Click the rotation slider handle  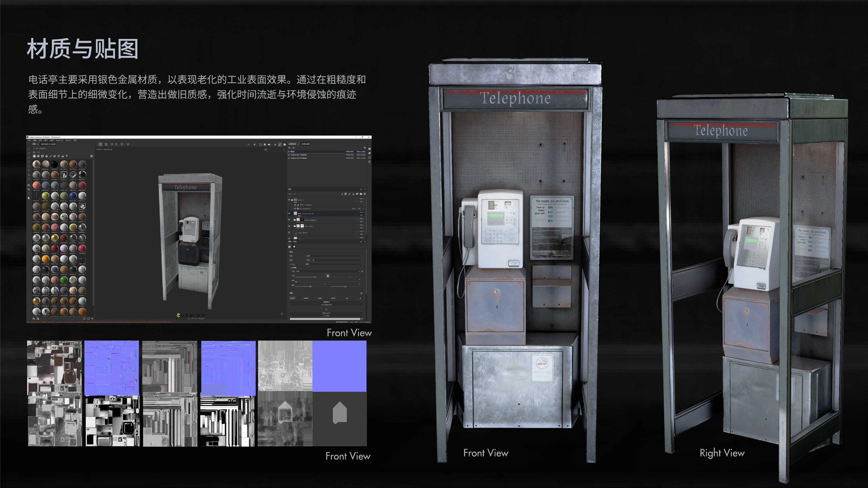(x=296, y=282)
